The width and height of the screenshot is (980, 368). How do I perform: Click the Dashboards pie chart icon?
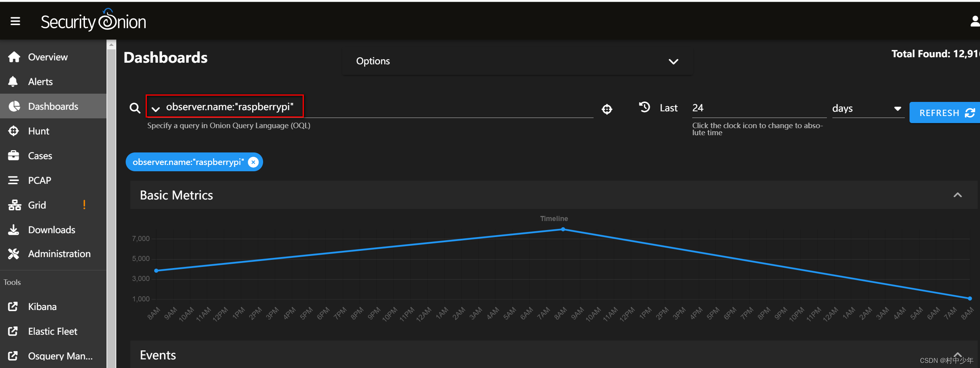click(x=14, y=106)
